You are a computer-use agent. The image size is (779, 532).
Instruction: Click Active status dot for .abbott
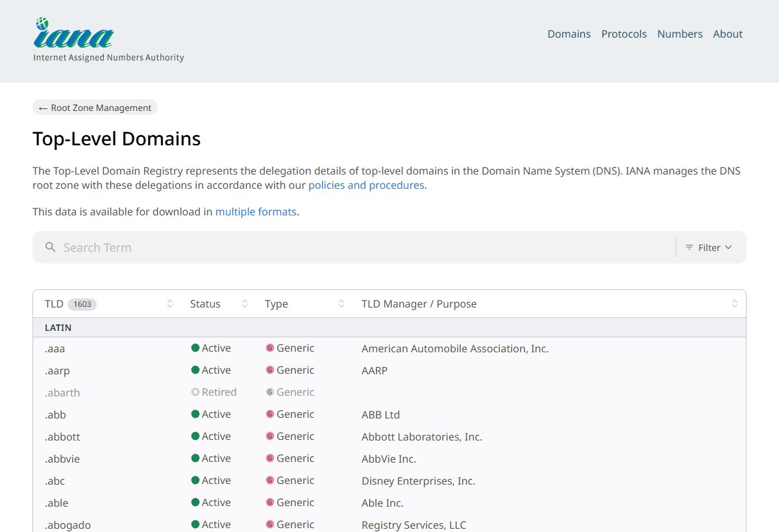tap(195, 437)
